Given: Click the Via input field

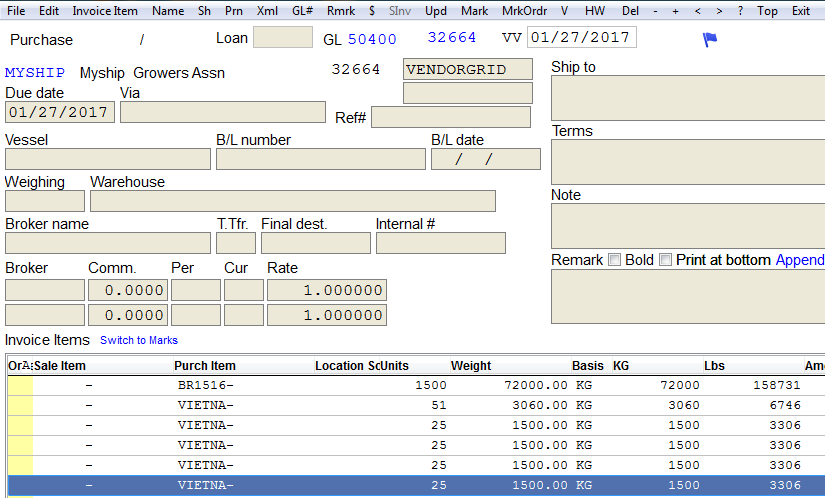Looking at the screenshot, I should click(223, 112).
